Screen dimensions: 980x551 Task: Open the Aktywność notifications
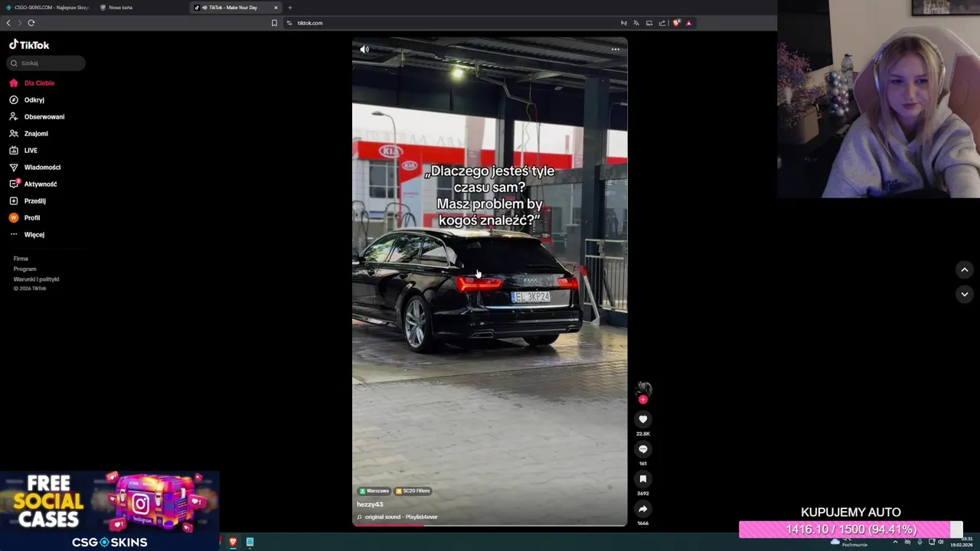tap(34, 184)
